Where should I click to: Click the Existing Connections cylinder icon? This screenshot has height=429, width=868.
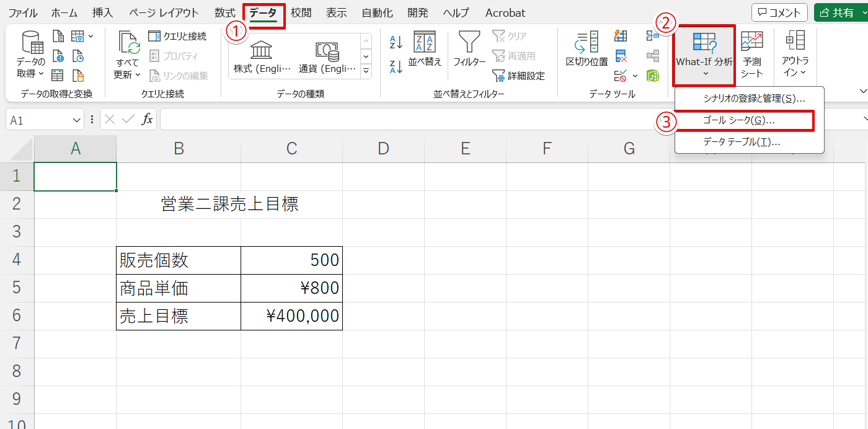pos(78,76)
